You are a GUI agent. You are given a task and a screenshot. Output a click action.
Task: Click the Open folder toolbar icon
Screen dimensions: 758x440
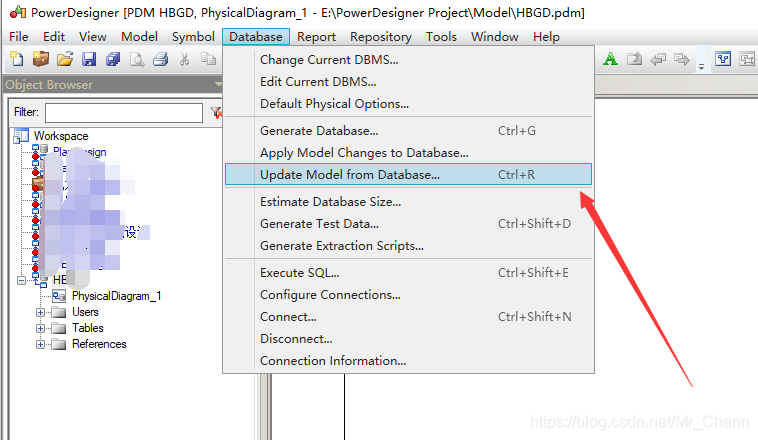(x=65, y=59)
